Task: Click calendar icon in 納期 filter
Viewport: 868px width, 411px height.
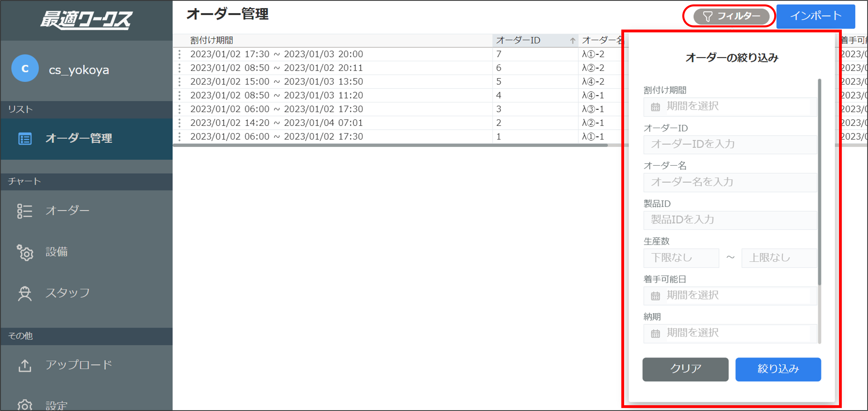Action: pos(655,333)
